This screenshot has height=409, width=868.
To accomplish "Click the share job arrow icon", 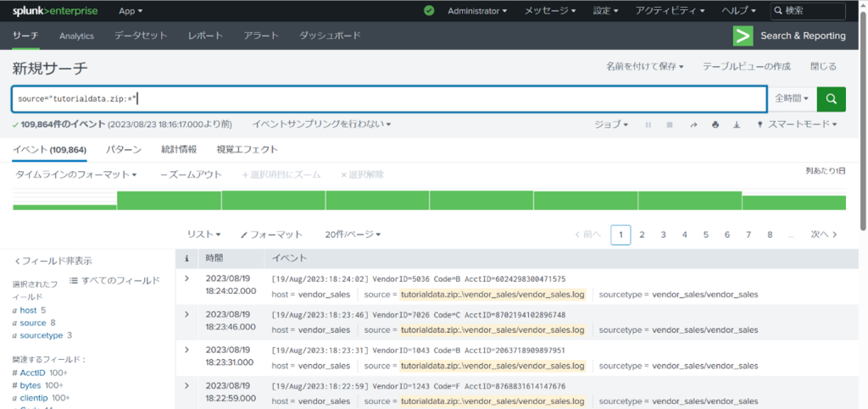I will pos(693,124).
